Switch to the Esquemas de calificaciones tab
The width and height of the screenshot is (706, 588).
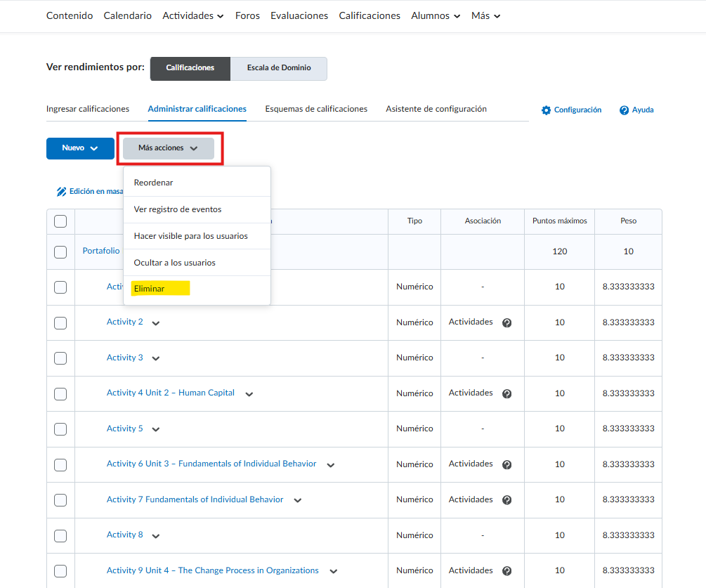point(316,109)
